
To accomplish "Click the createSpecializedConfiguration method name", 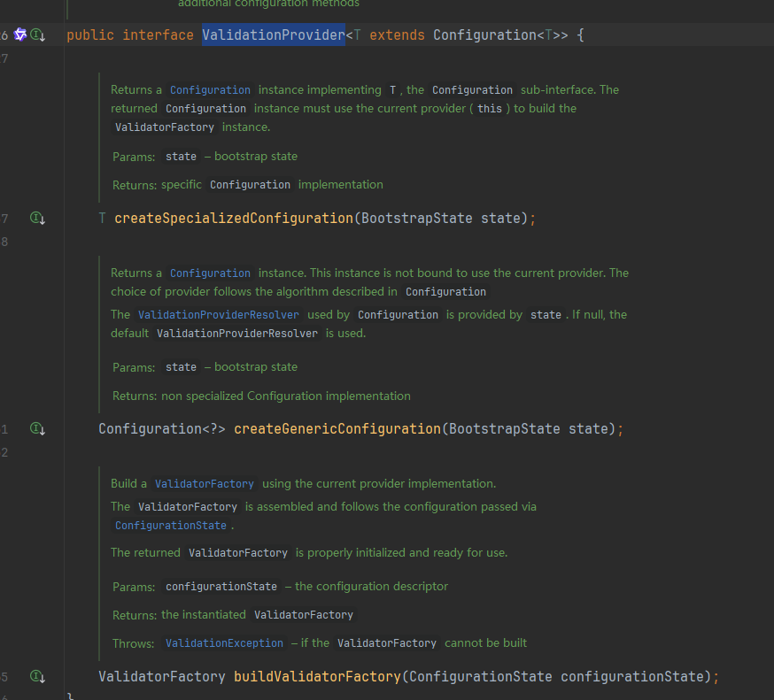I will click(233, 218).
